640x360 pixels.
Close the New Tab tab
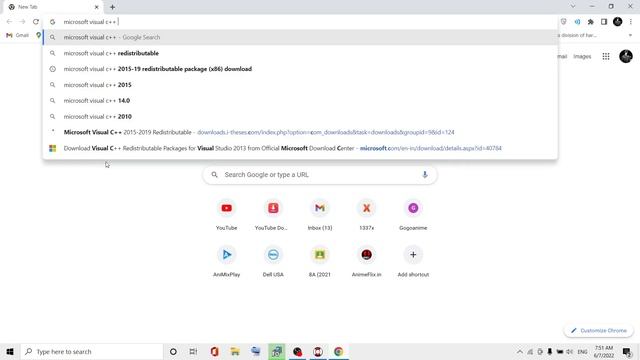[x=97, y=7]
